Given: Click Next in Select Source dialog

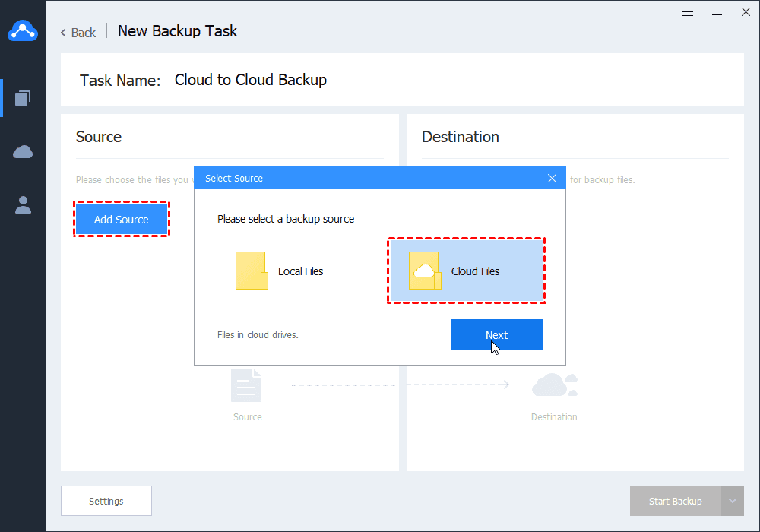Looking at the screenshot, I should pyautogui.click(x=497, y=334).
